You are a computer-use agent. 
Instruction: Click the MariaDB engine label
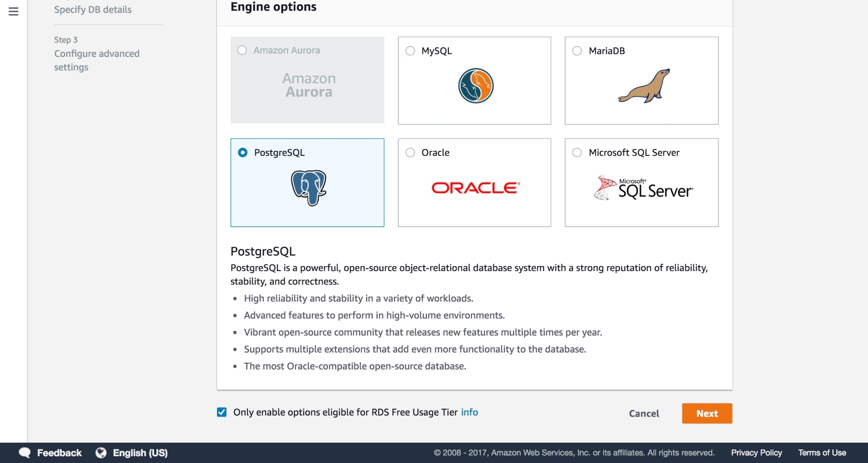pyautogui.click(x=607, y=51)
